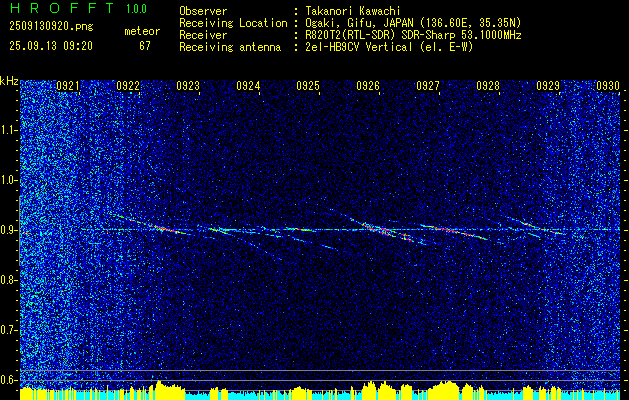This screenshot has height=400, width=629.
Task: Click the 0.6 kHz axis label
Action: tap(8, 380)
